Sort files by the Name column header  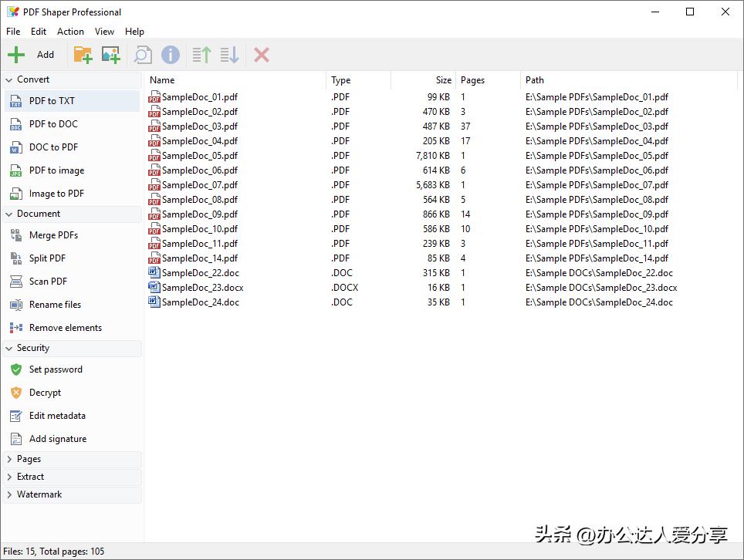click(x=235, y=80)
